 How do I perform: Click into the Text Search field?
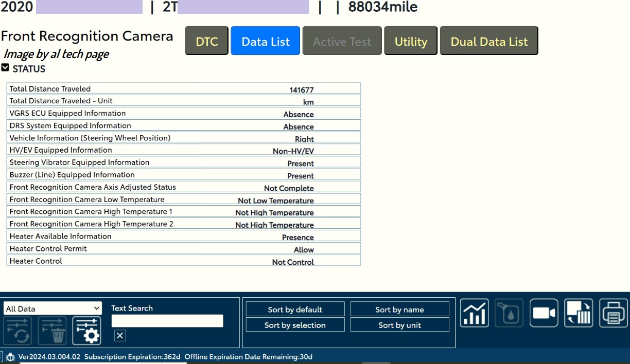coord(167,321)
